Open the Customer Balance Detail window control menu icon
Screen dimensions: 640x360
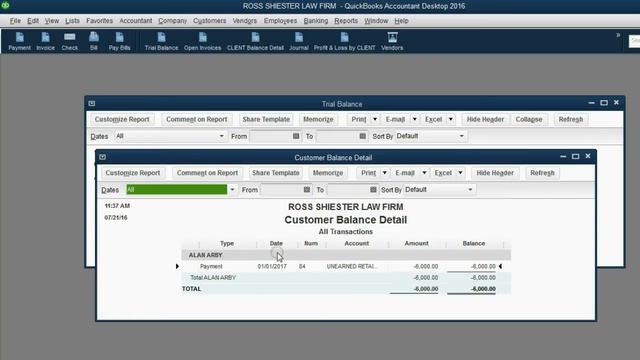(x=102, y=157)
